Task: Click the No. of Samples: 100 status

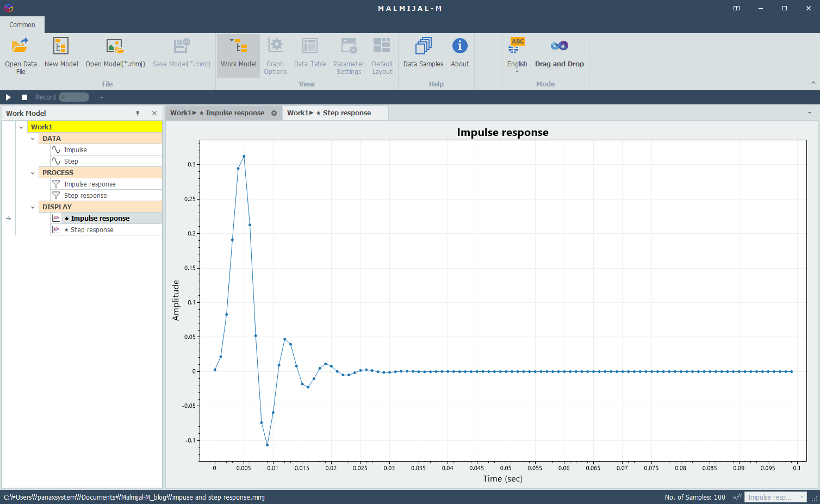Action: click(x=695, y=497)
